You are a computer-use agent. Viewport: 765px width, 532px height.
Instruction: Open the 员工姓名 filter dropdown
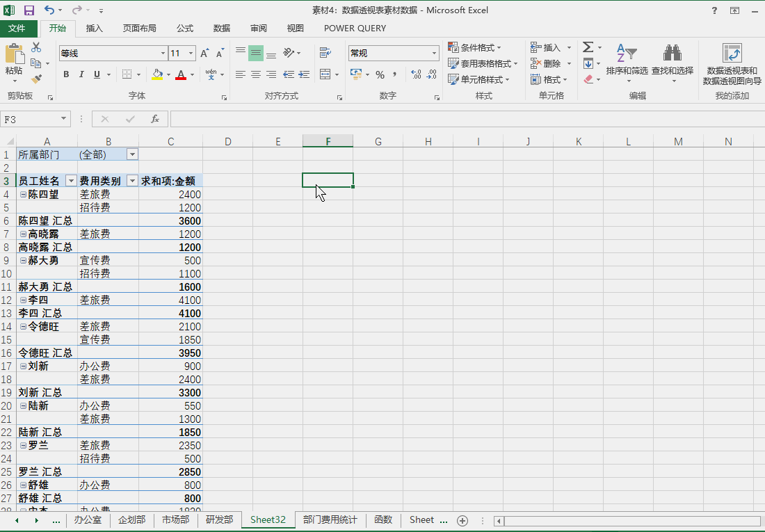(71, 180)
